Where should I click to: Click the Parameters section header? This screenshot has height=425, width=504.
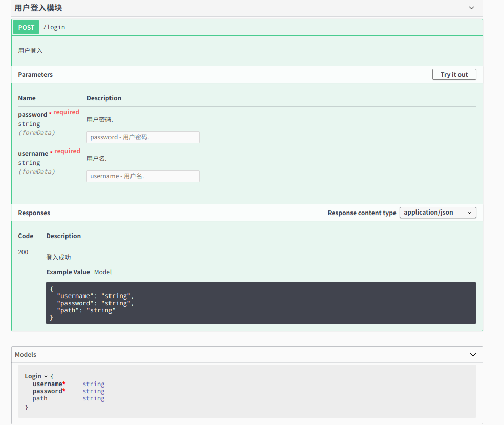click(x=35, y=74)
